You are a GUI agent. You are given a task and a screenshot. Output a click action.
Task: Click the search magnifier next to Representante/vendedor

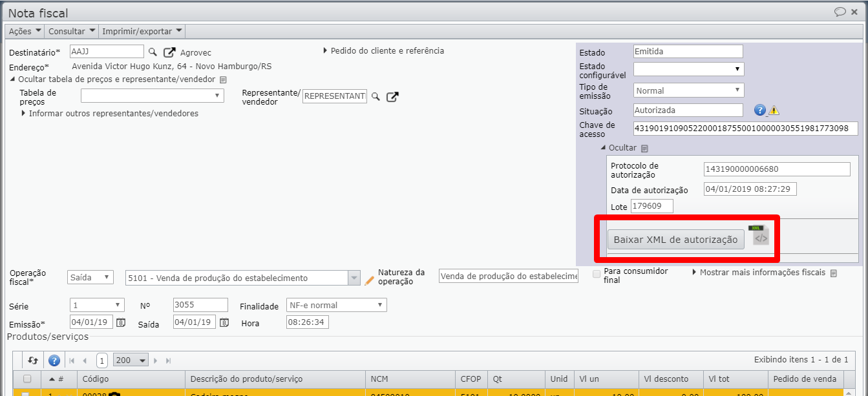tap(376, 96)
